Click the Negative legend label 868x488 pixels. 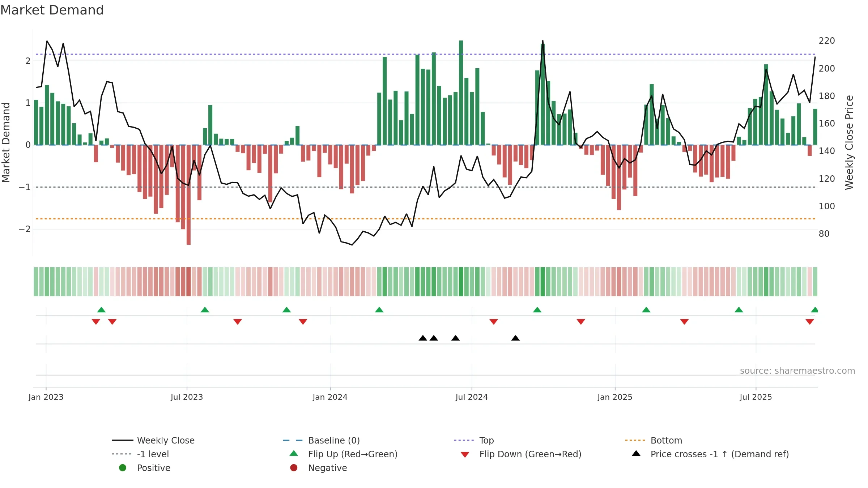pos(328,468)
